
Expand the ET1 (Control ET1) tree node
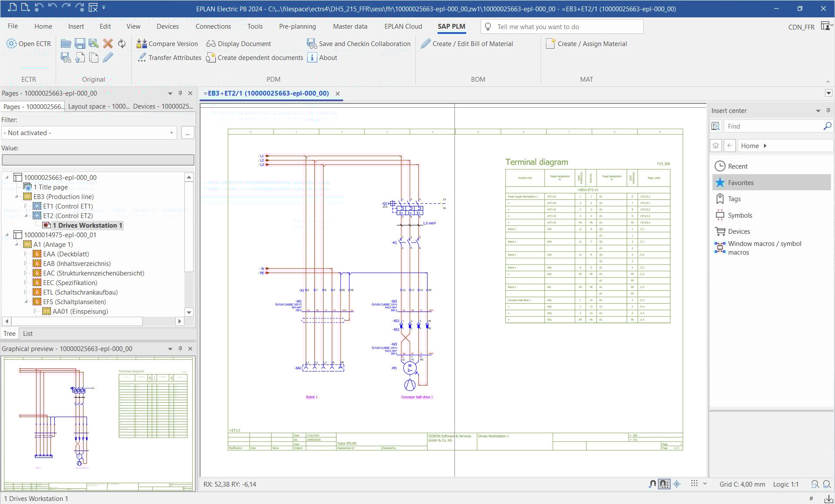point(25,206)
